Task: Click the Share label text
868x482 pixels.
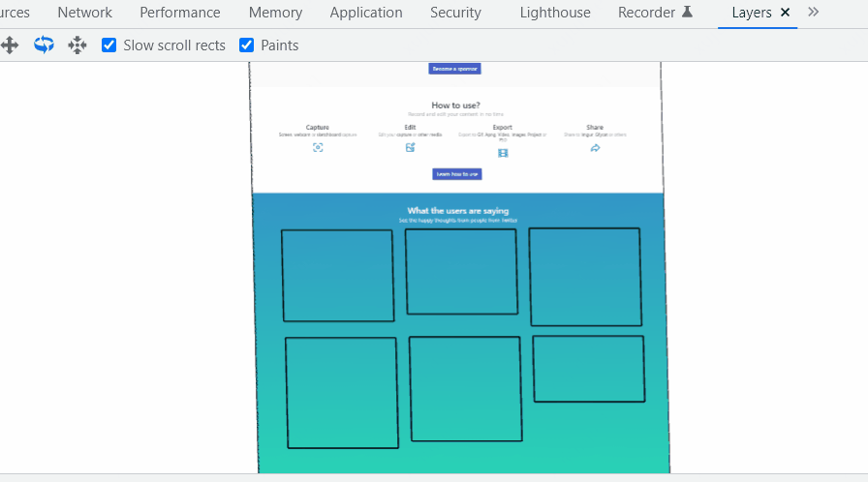Action: click(x=595, y=127)
